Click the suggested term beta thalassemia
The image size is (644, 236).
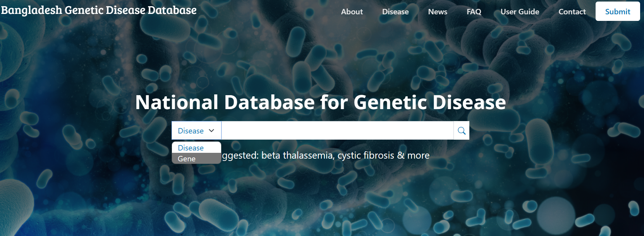pyautogui.click(x=297, y=156)
